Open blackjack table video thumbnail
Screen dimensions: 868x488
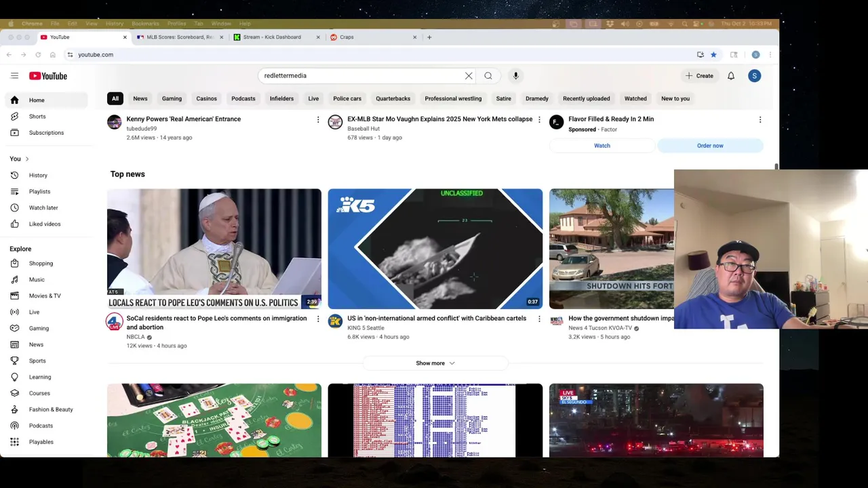214,420
